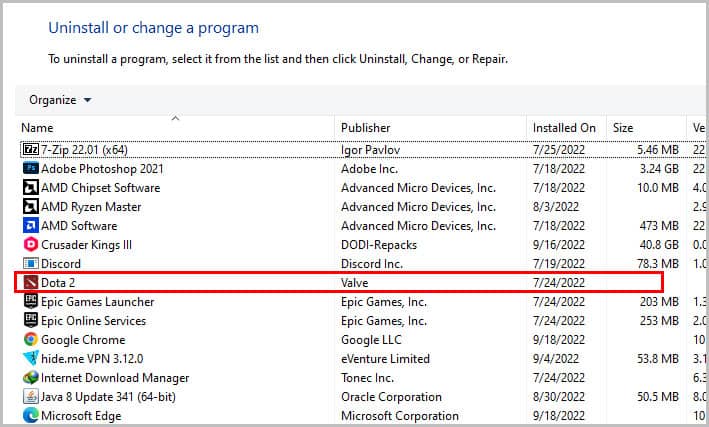Click size 78.3 MB cell
Viewport: 709px width, 427px height.
point(658,263)
